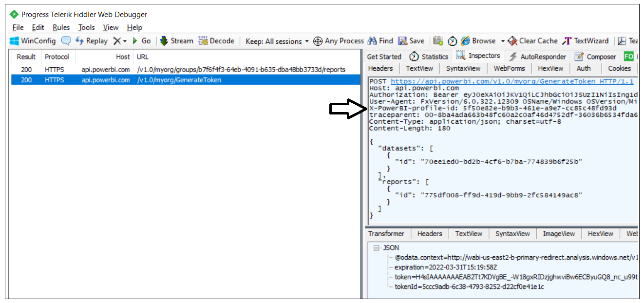The height and width of the screenshot is (303, 644).
Task: Open response SyntaxView tab
Action: (512, 234)
